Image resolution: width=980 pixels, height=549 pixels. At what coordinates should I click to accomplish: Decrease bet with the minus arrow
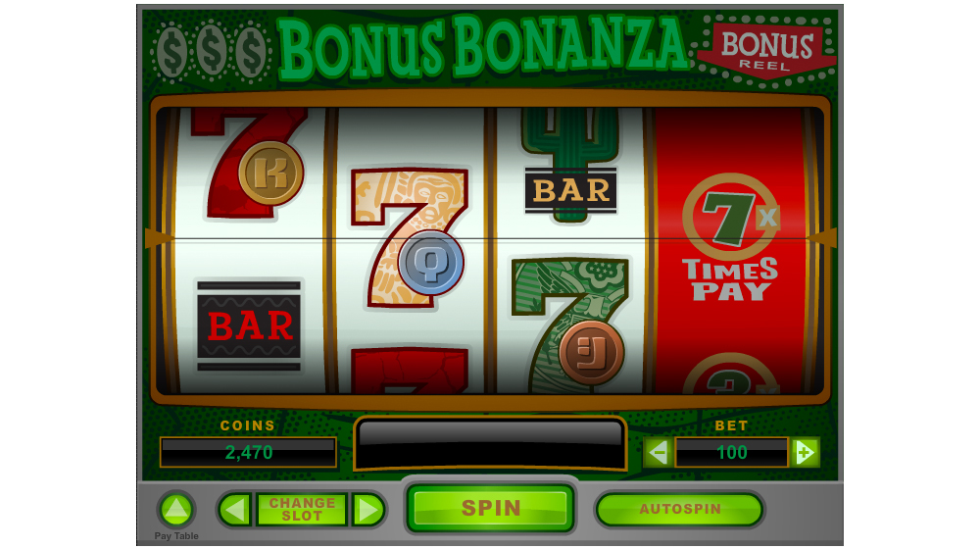click(x=659, y=452)
